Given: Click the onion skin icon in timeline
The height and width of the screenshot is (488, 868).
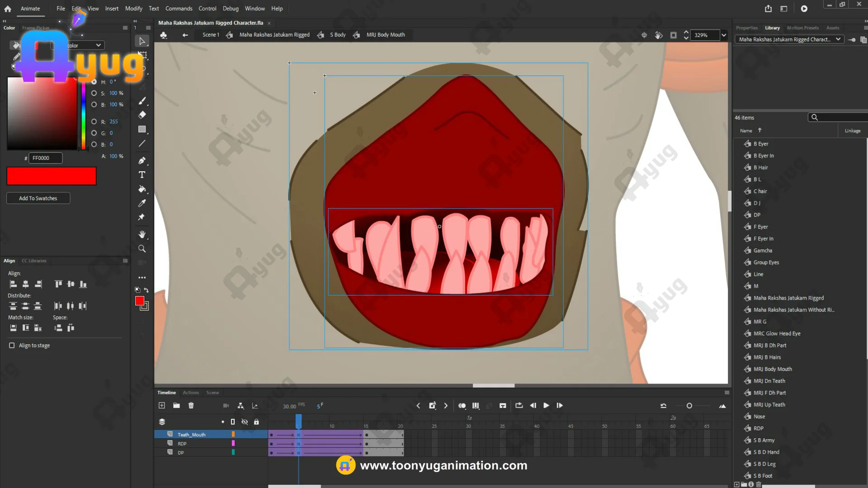Looking at the screenshot, I should [462, 406].
